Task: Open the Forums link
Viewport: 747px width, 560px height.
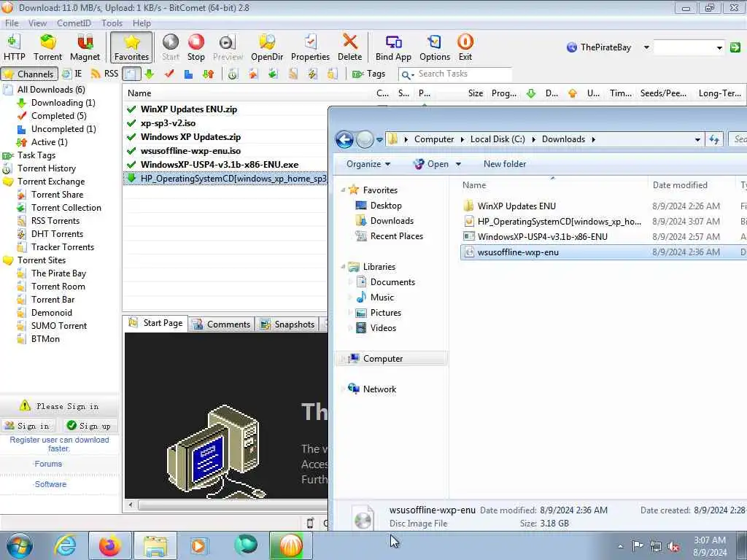Action: coord(48,464)
